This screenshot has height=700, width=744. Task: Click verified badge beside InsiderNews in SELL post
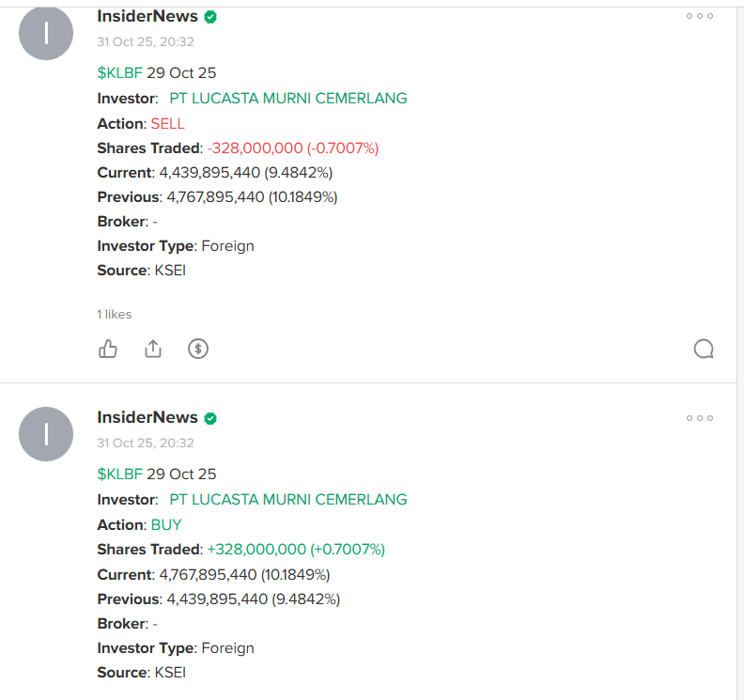(x=210, y=17)
